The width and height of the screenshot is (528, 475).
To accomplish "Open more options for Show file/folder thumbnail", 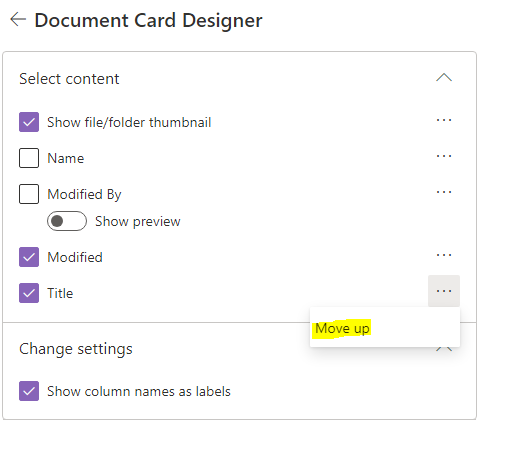I will 443,120.
